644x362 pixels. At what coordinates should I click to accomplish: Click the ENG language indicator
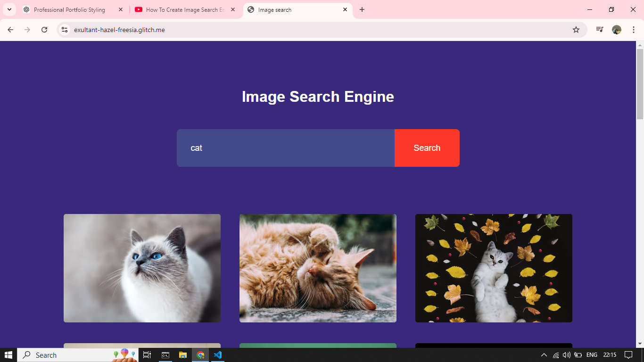point(592,355)
